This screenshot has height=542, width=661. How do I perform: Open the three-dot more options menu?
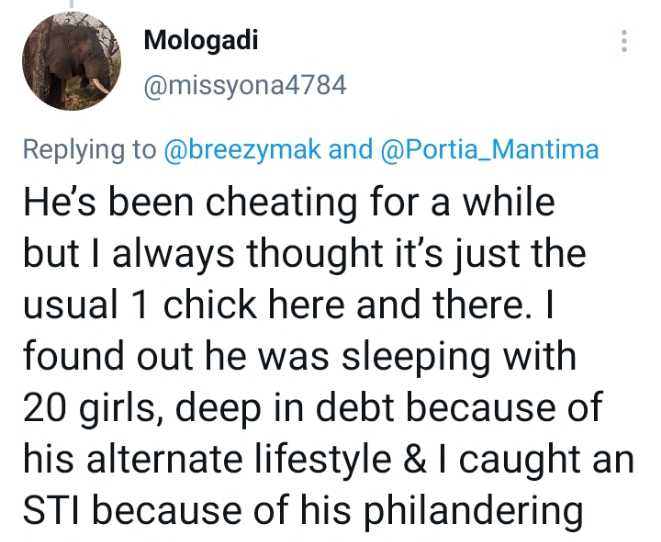coord(624,42)
